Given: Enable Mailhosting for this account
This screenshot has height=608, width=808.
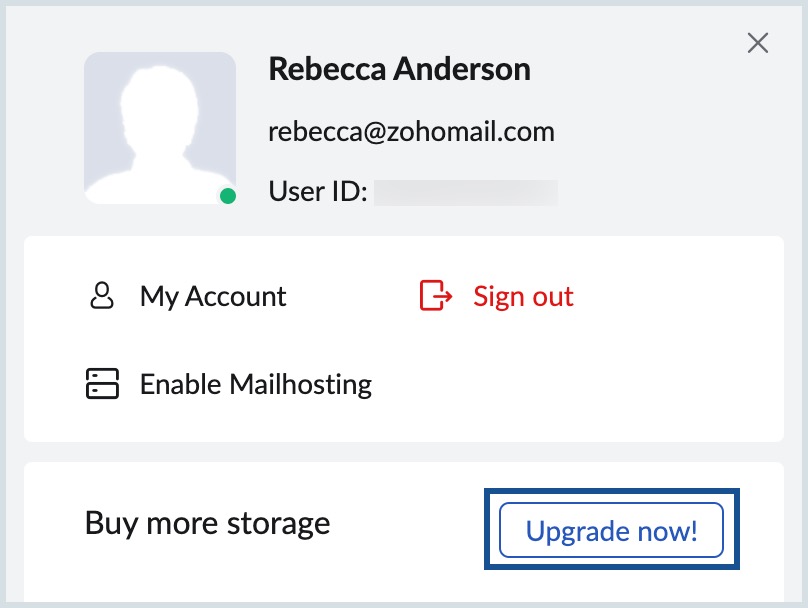Looking at the screenshot, I should [x=256, y=384].
